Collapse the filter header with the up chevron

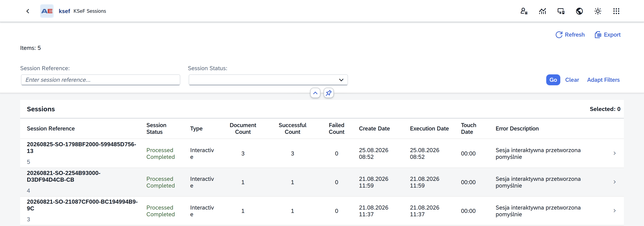(x=315, y=93)
